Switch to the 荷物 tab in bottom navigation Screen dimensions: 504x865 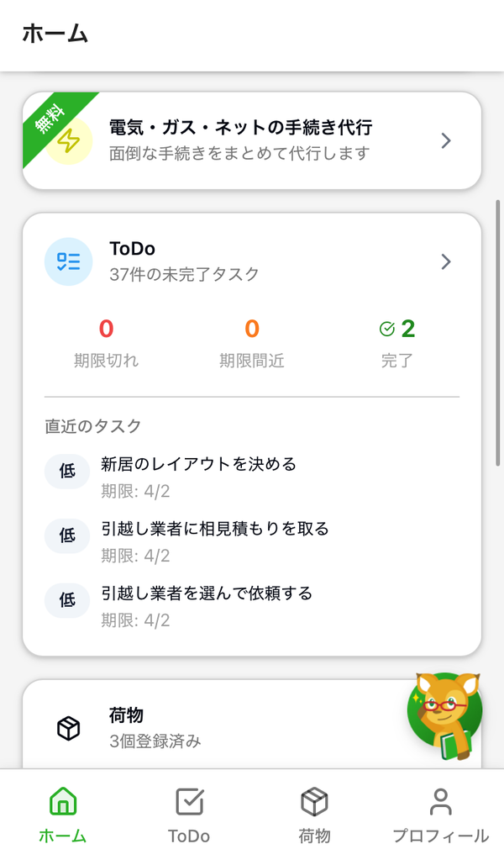pyautogui.click(x=314, y=816)
